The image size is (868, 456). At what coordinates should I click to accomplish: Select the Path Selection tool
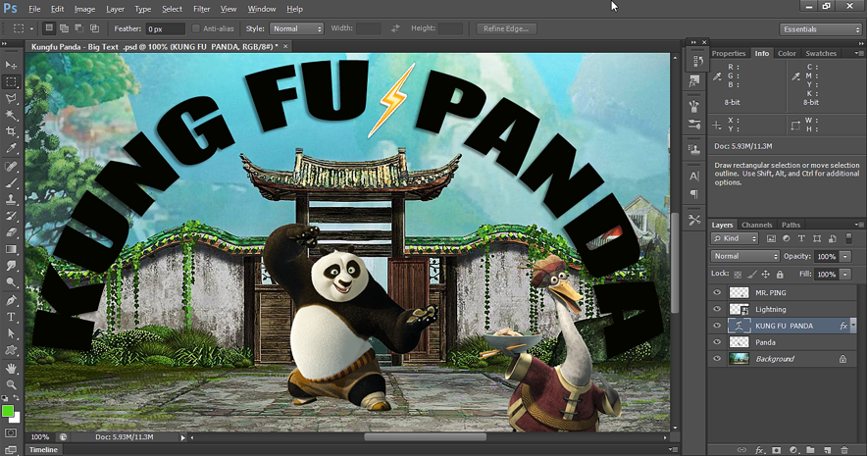11,333
